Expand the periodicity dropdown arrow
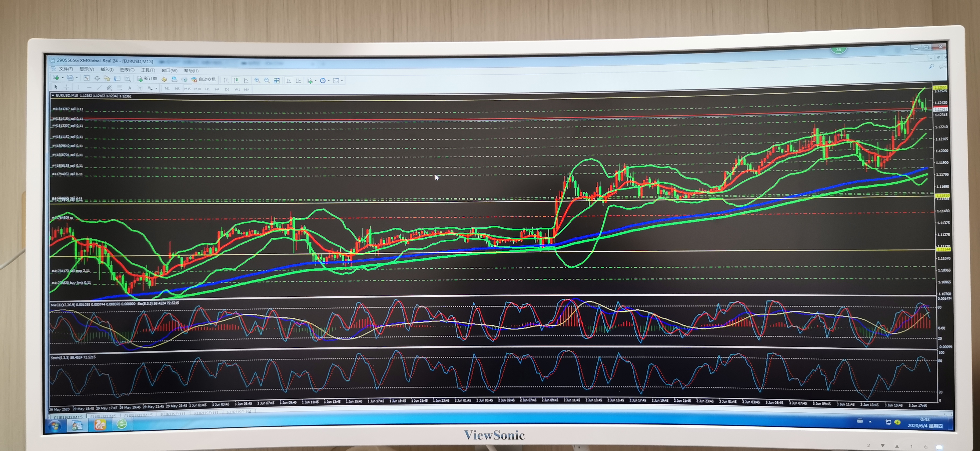This screenshot has height=451, width=980. [329, 81]
